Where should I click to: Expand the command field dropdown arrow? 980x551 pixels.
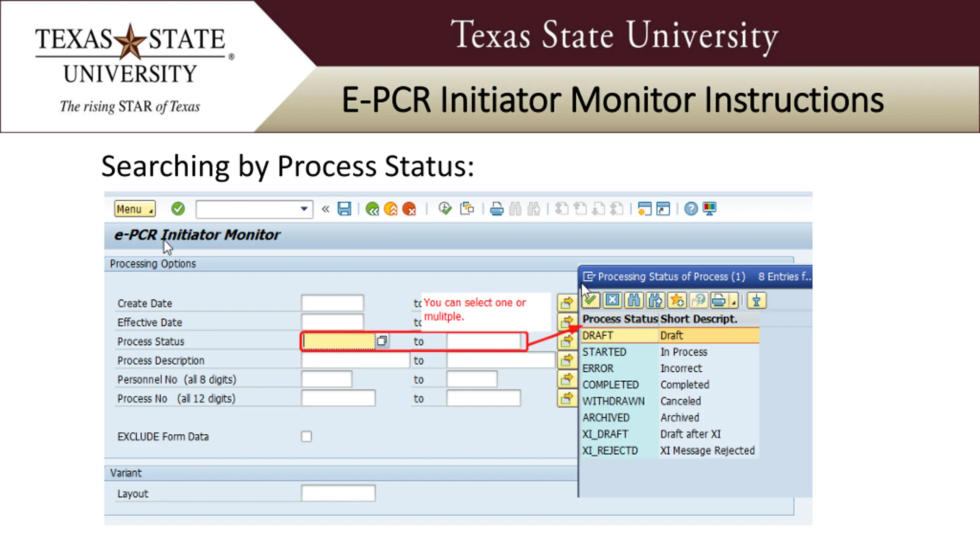pyautogui.click(x=304, y=209)
